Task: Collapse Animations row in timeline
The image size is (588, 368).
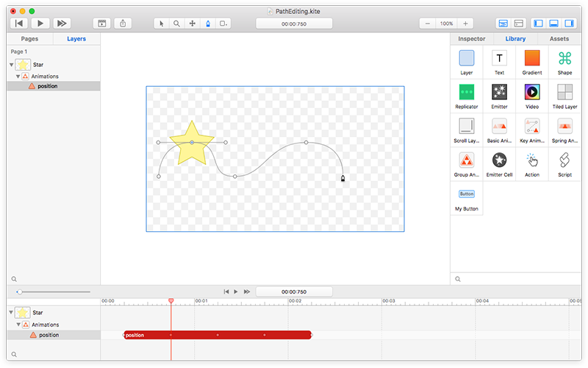Action: click(x=18, y=325)
